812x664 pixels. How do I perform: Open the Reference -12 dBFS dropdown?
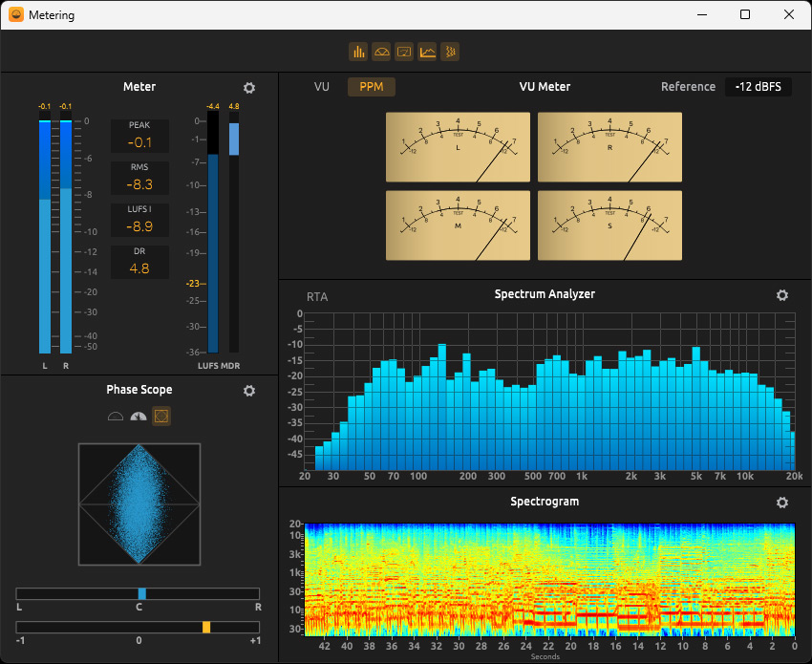point(758,87)
